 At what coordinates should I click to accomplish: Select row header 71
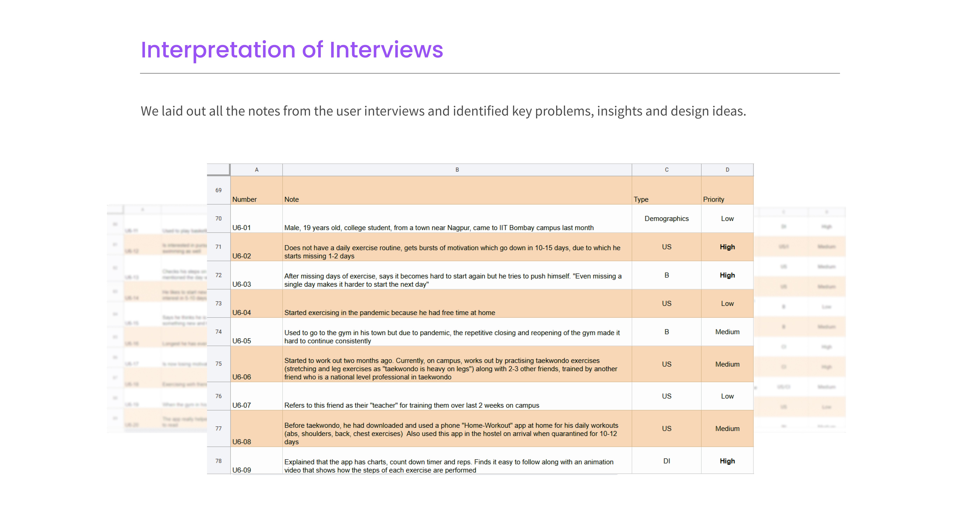pyautogui.click(x=218, y=247)
